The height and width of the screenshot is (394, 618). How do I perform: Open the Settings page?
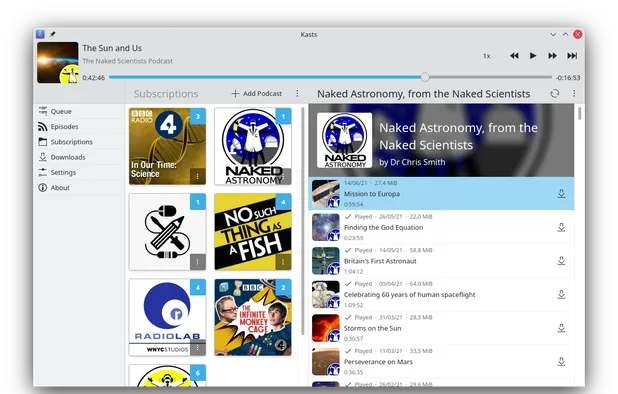coord(79,173)
